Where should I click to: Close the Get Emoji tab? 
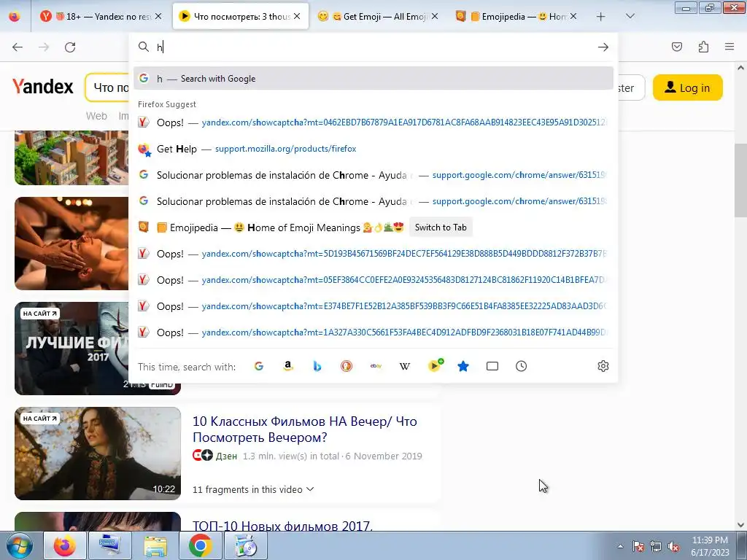click(x=435, y=17)
